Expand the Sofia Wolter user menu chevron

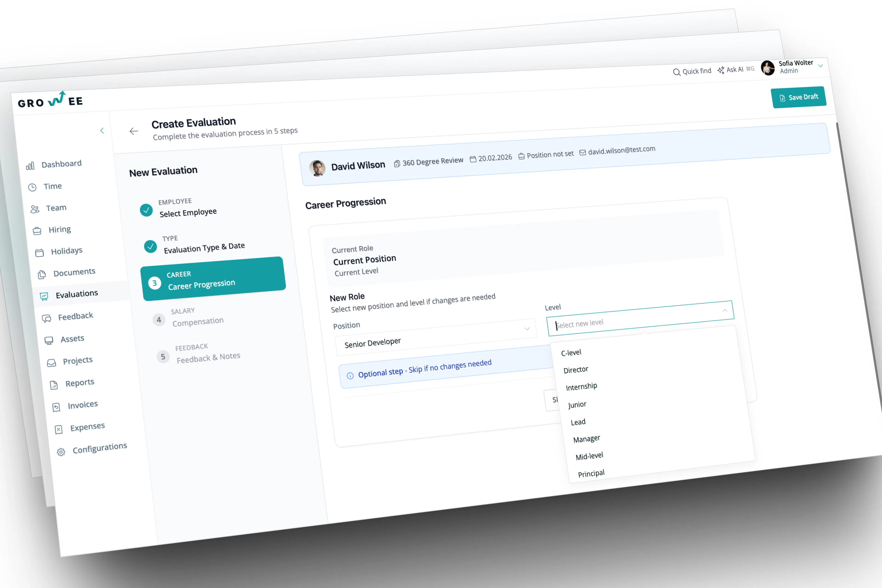[x=820, y=66]
